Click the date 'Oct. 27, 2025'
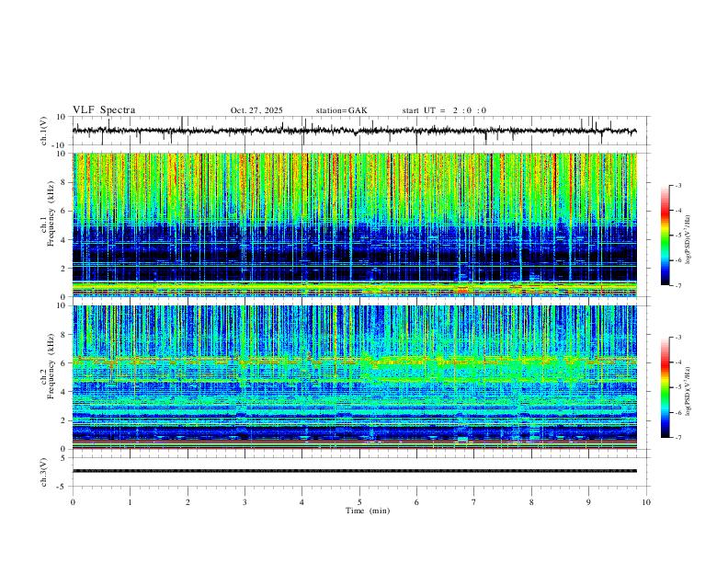 pyautogui.click(x=256, y=110)
